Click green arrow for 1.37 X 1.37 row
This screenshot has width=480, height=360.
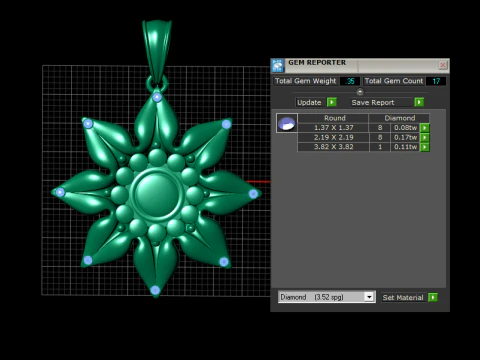click(425, 128)
